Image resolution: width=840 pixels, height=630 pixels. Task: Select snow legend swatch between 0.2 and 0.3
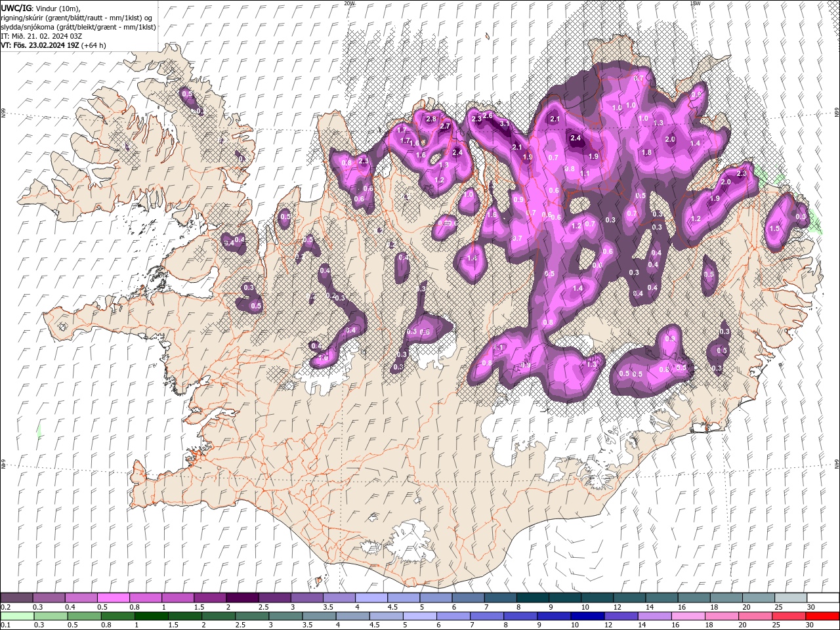point(16,597)
